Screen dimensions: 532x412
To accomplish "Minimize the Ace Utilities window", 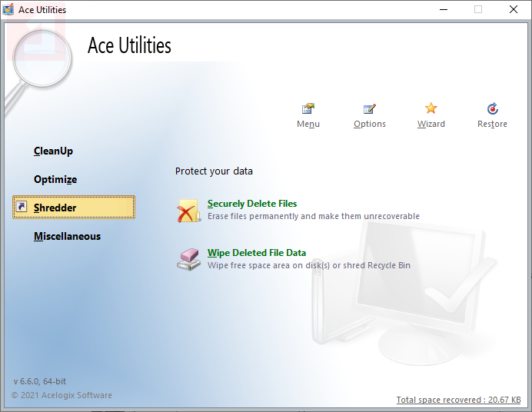I will 444,9.
